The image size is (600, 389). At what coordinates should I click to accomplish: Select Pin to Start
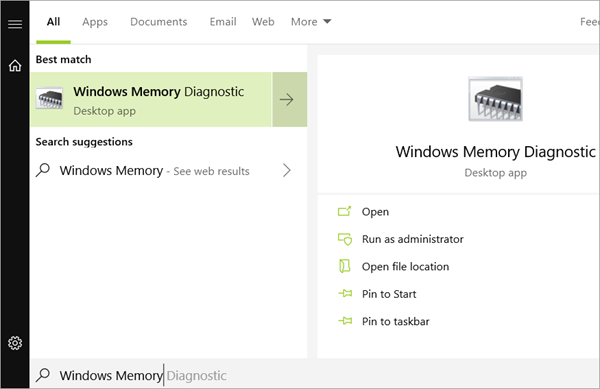coord(389,294)
